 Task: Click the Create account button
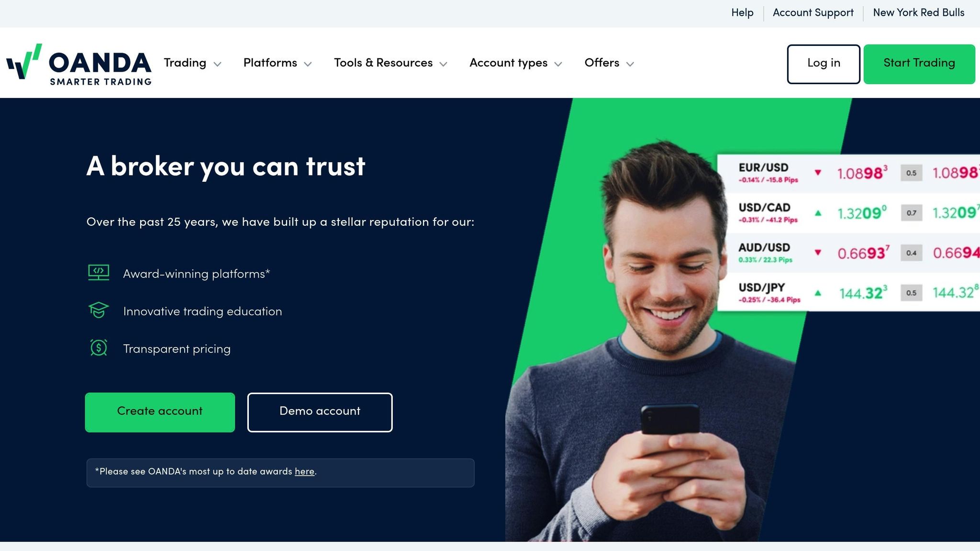160,412
